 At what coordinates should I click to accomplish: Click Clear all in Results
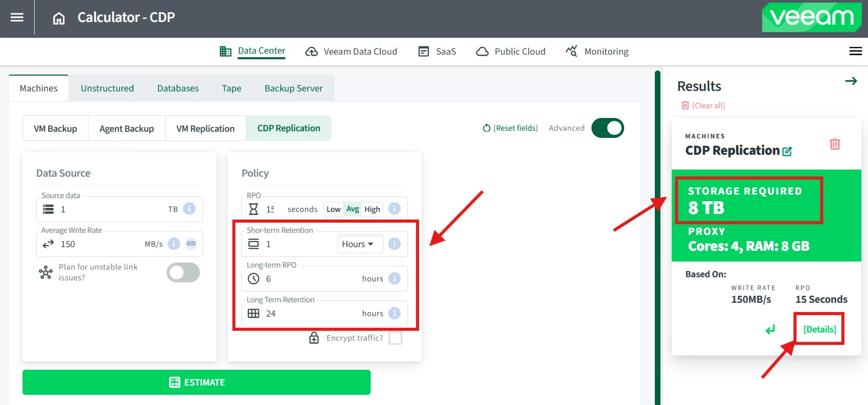703,106
